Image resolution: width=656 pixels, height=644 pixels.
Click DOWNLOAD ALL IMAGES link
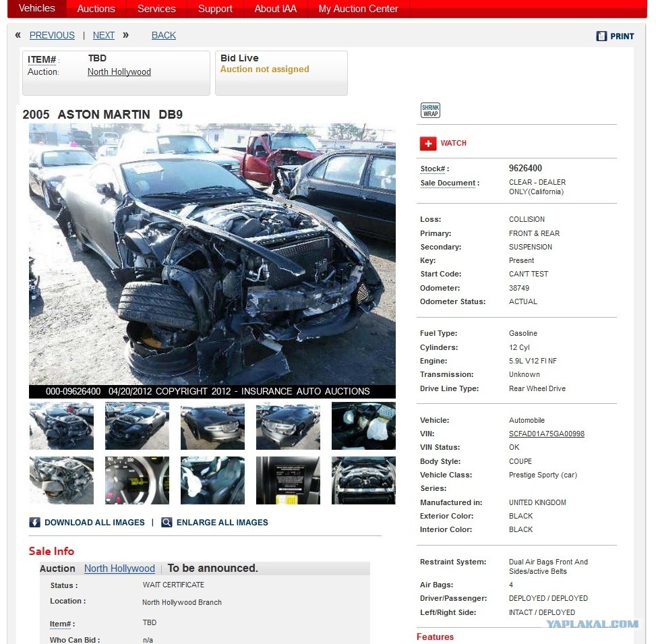(94, 522)
